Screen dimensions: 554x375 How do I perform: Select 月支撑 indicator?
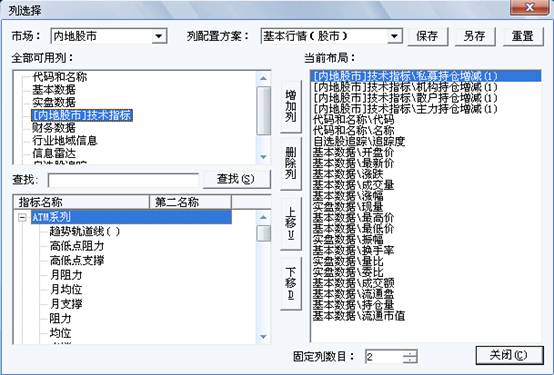click(66, 304)
